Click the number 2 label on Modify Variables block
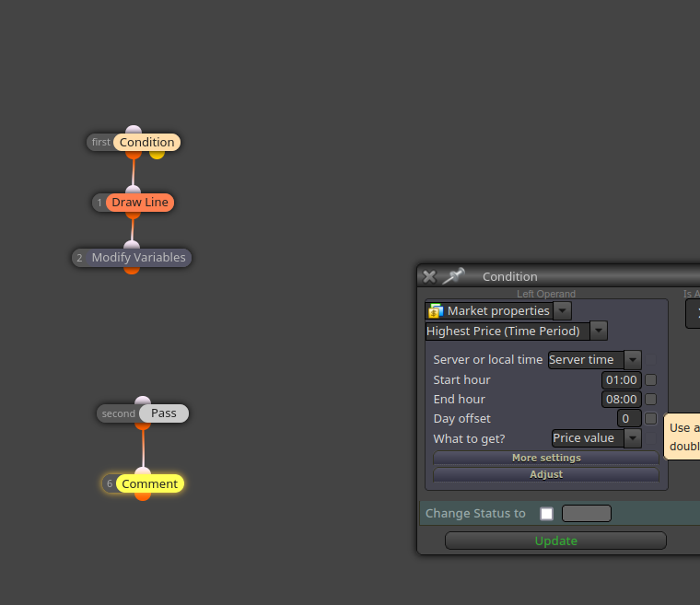Image resolution: width=700 pixels, height=605 pixels. pos(79,258)
